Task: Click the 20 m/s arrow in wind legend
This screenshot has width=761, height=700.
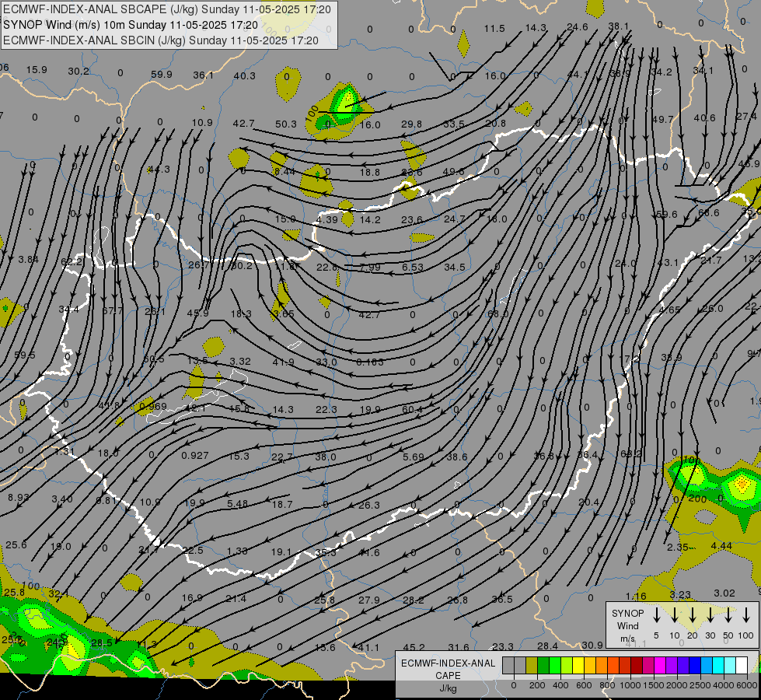Action: (x=693, y=615)
